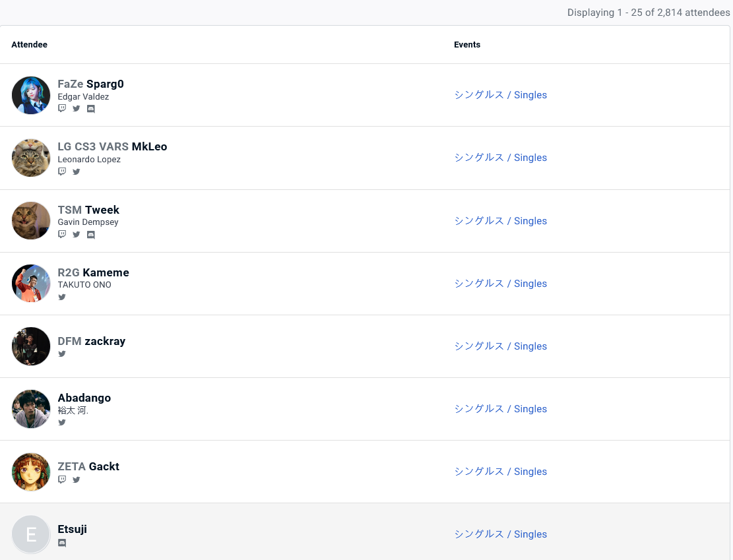This screenshot has width=733, height=560.
Task: Open MkLeo's Twitter icon
Action: (x=76, y=171)
